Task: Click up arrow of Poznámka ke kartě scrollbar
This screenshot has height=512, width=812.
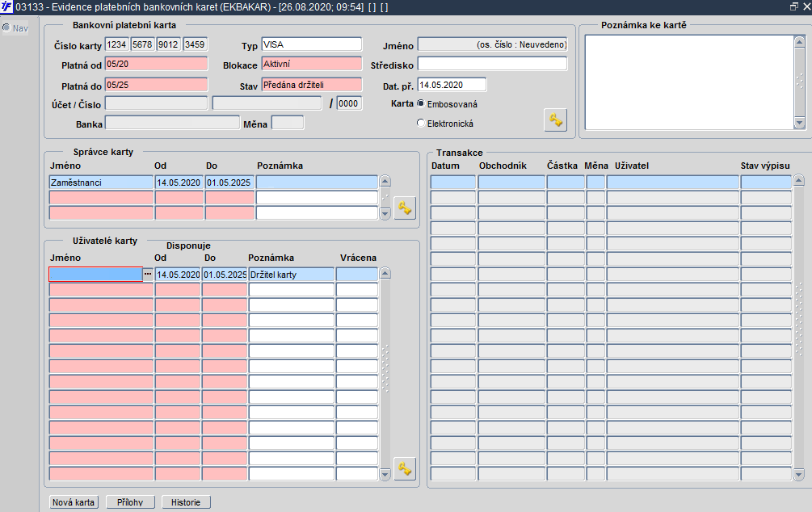Action: (799, 42)
